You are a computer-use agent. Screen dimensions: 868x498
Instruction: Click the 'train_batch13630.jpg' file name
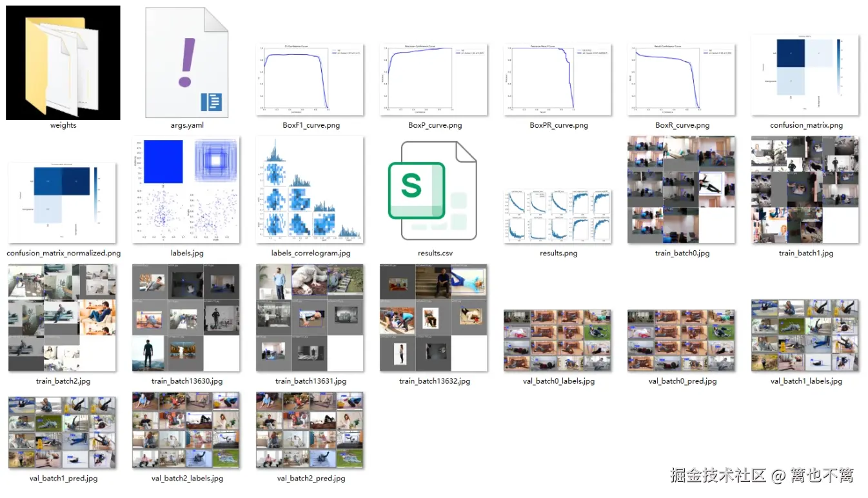pyautogui.click(x=187, y=381)
